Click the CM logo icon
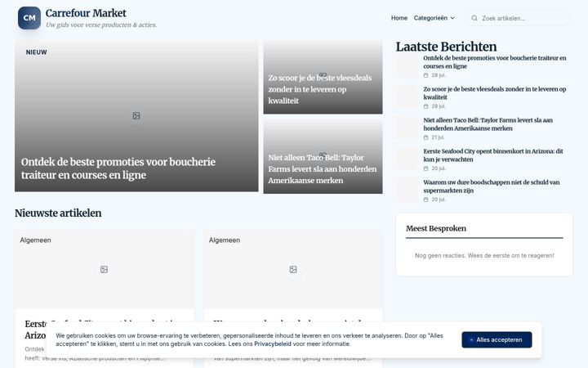Viewport: 588px width, 368px height. point(29,18)
